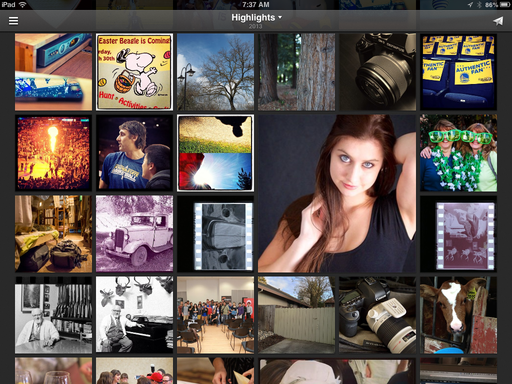Open the Olympus camera sepia photo
Screen dimensions: 512x384
[377, 72]
